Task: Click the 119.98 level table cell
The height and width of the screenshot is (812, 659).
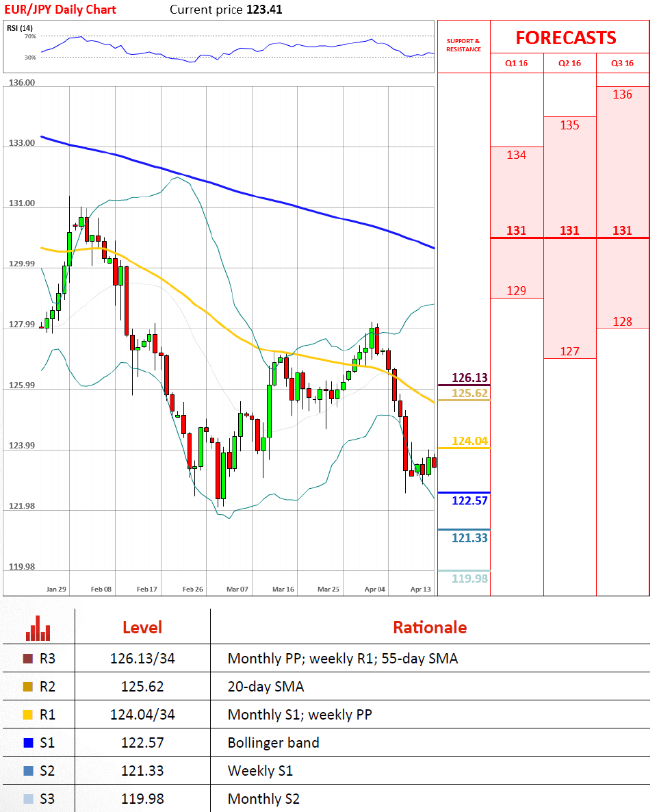Action: (x=142, y=798)
